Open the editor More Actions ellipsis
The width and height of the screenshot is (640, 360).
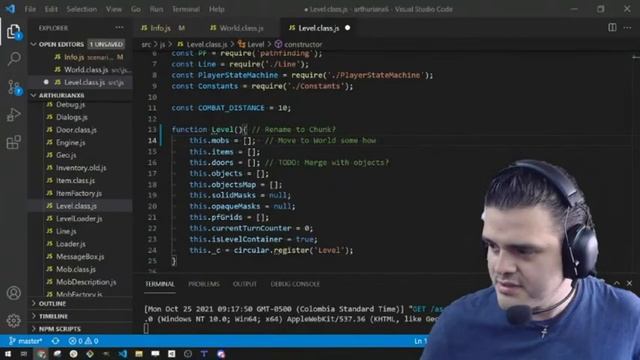point(627,28)
